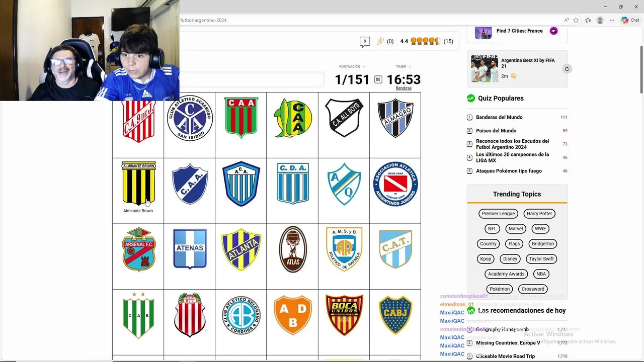Select the Arsenal F.C. crest
Image resolution: width=644 pixels, height=362 pixels.
coord(138,249)
